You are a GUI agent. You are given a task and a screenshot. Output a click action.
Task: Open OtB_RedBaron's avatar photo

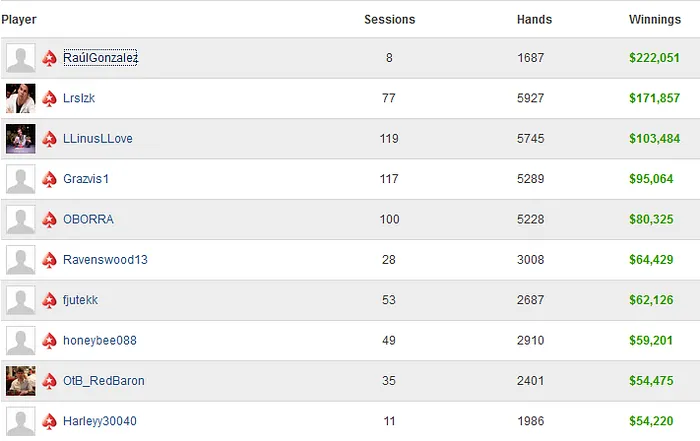[x=21, y=381]
